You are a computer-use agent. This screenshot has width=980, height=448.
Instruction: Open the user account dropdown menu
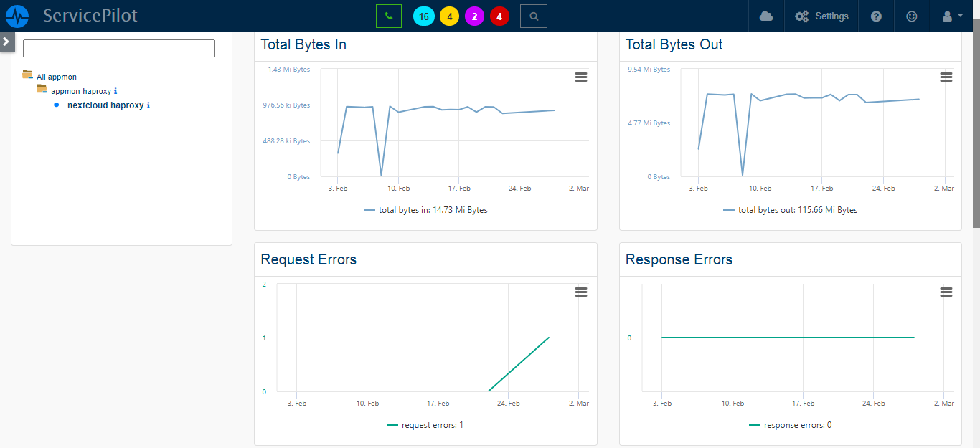[951, 16]
